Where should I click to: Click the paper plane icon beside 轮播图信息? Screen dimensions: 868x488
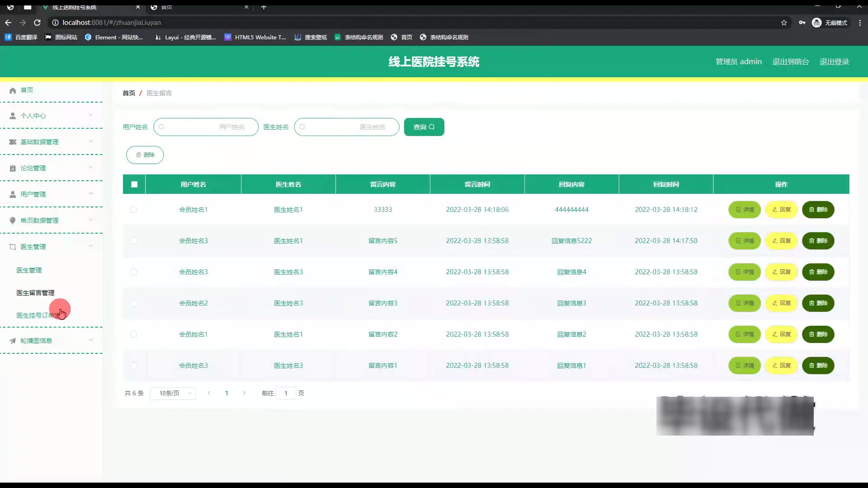coord(13,341)
